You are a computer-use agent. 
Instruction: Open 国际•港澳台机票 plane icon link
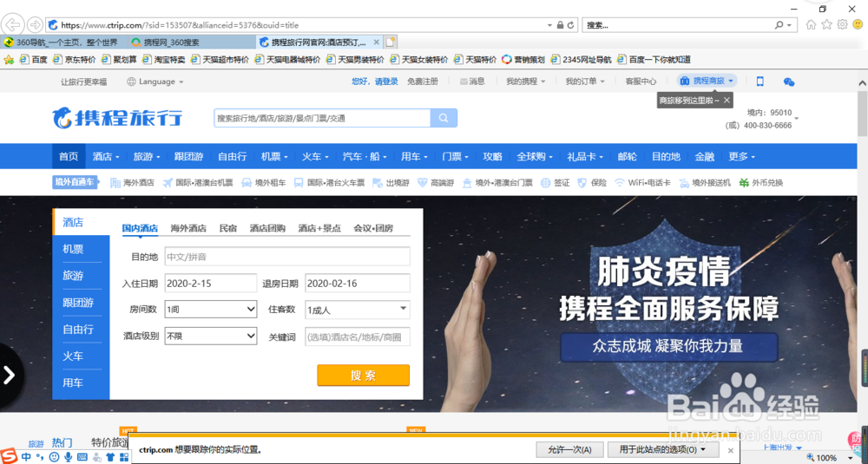coord(198,182)
